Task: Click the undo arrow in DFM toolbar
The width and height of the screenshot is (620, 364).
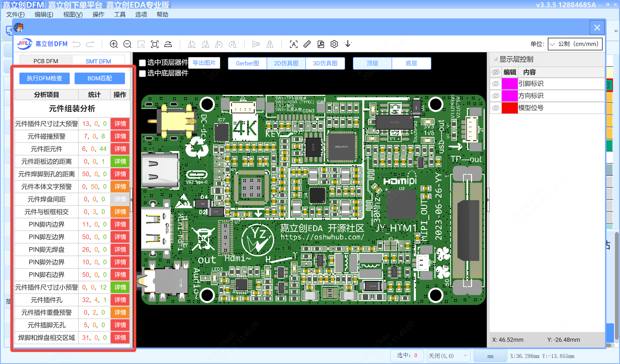Action: click(x=77, y=44)
